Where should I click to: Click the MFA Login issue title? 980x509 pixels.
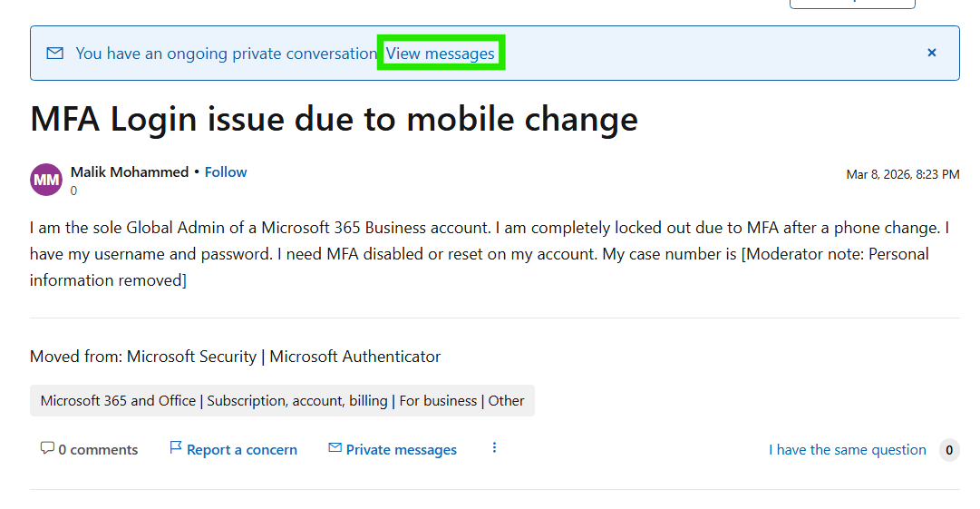point(334,120)
